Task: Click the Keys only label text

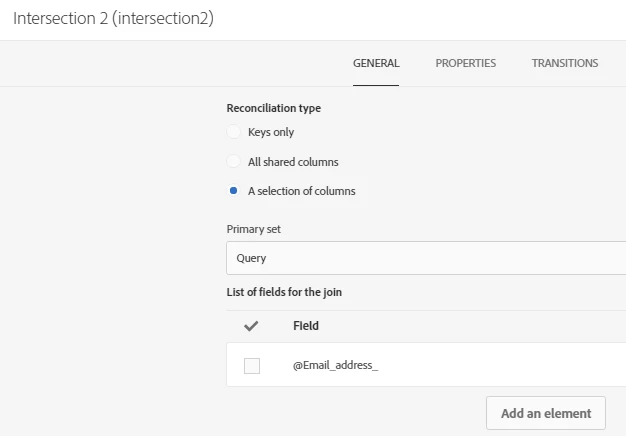Action: click(x=271, y=132)
